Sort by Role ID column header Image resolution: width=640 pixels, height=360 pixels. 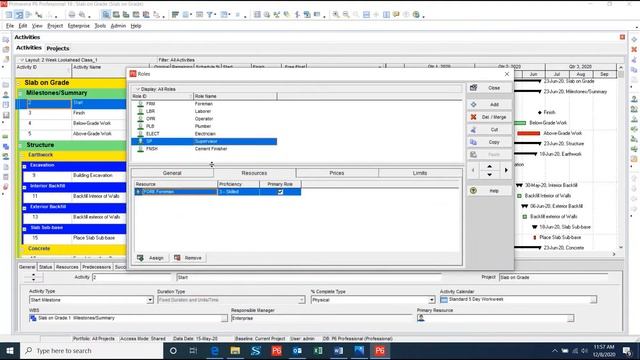(x=162, y=96)
